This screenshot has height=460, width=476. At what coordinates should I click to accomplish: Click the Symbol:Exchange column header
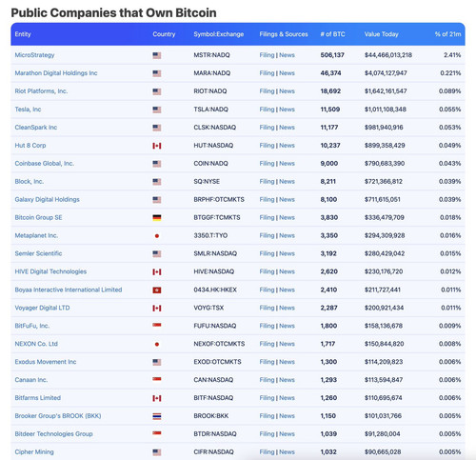coord(219,34)
